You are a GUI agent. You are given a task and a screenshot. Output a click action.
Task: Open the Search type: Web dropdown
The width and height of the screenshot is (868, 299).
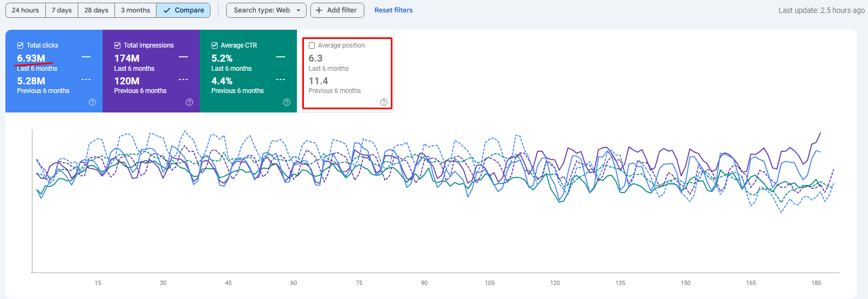point(266,10)
